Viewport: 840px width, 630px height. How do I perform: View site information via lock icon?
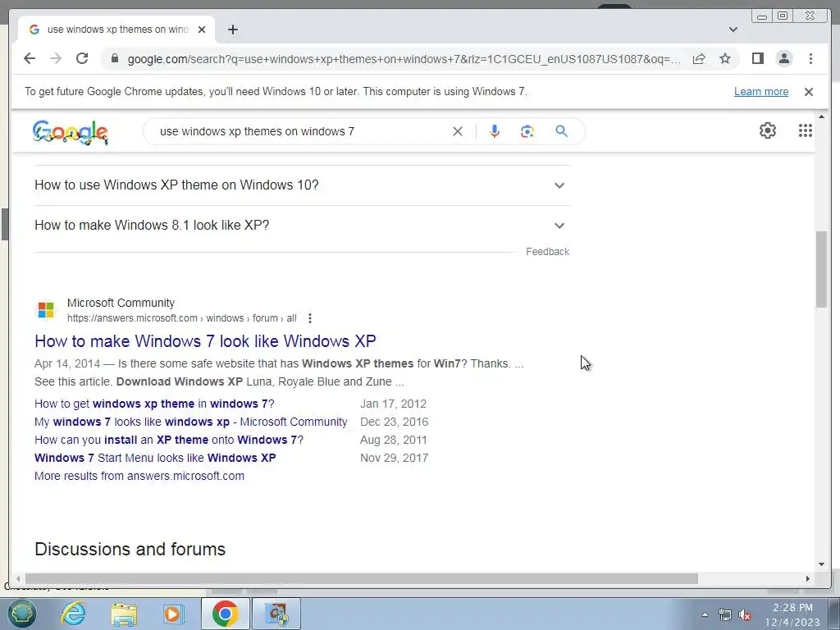tap(115, 58)
